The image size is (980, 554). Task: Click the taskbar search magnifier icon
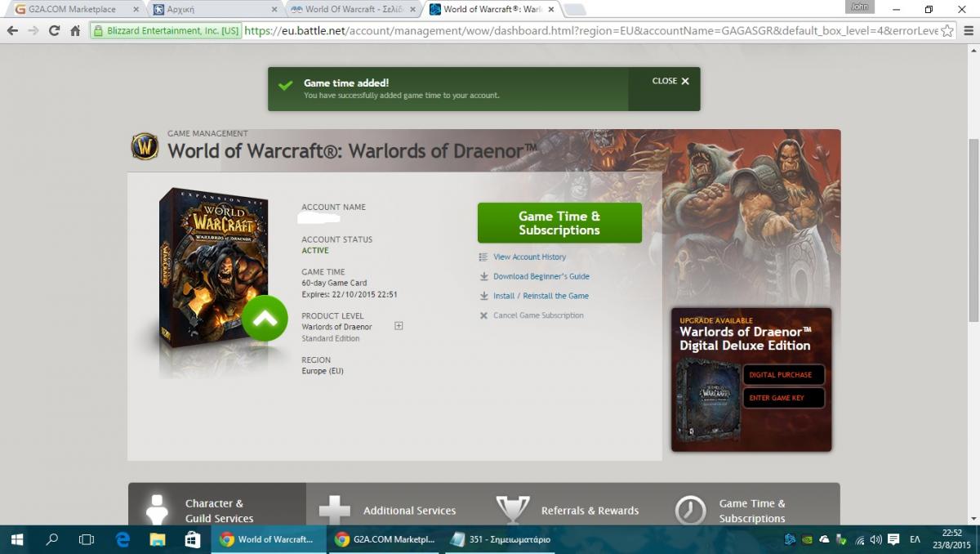pyautogui.click(x=51, y=539)
